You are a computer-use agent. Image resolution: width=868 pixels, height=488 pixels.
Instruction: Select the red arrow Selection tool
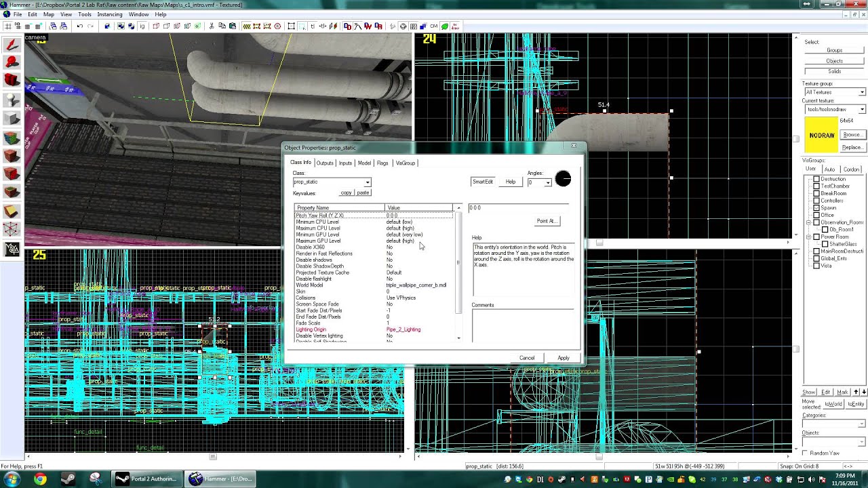(x=12, y=45)
